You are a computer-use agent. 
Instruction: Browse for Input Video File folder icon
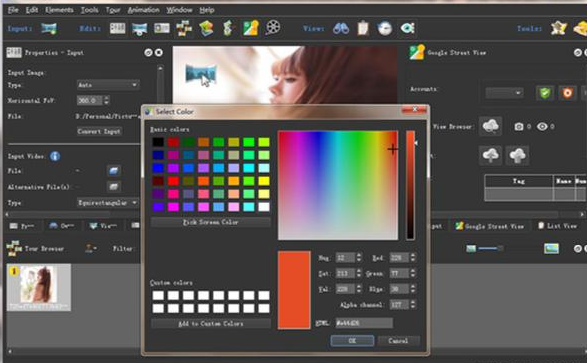114,171
